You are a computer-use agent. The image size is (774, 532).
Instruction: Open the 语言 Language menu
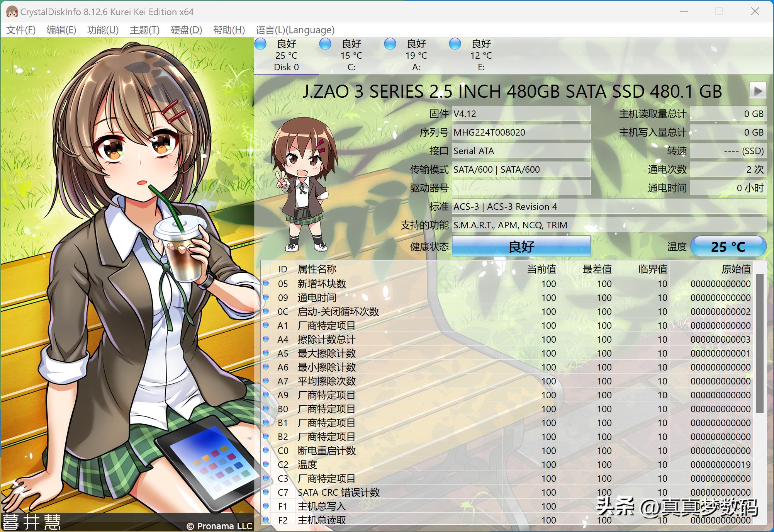(x=295, y=30)
